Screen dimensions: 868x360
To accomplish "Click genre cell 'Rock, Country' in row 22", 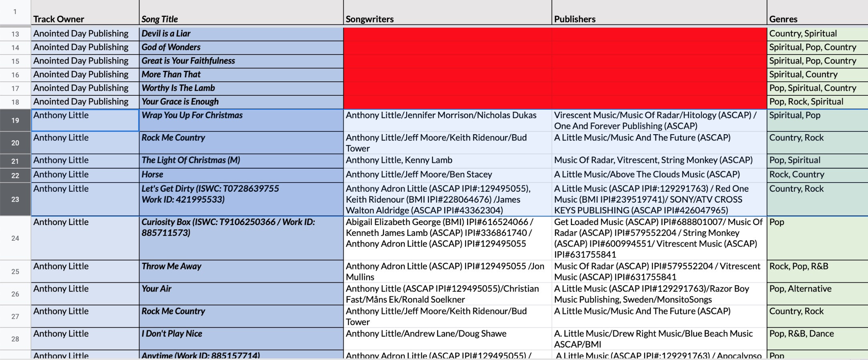I will (x=818, y=175).
